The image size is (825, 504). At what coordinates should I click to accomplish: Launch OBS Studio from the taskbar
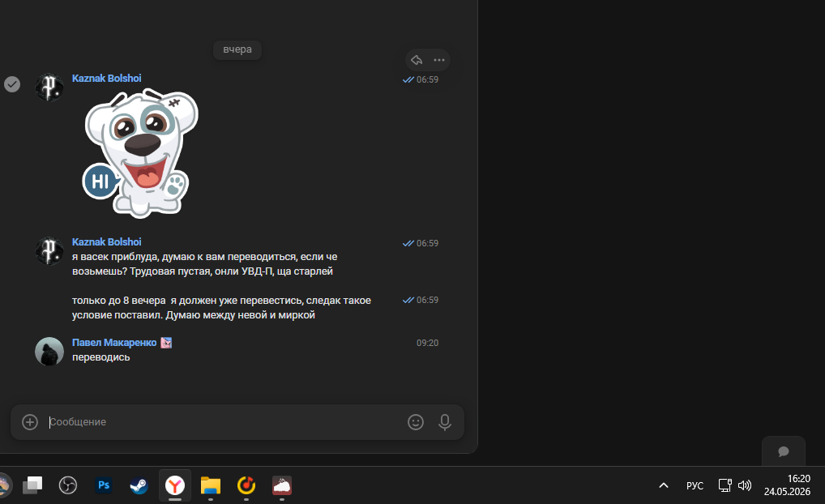point(68,485)
